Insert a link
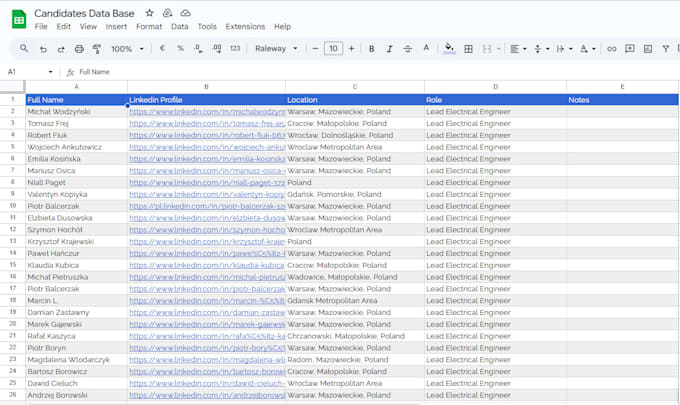 tap(611, 49)
